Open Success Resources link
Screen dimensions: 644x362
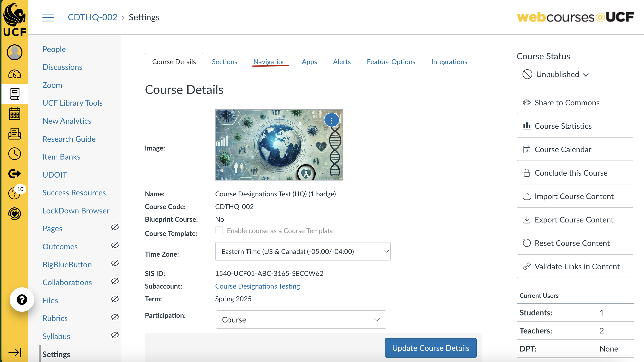tap(74, 192)
